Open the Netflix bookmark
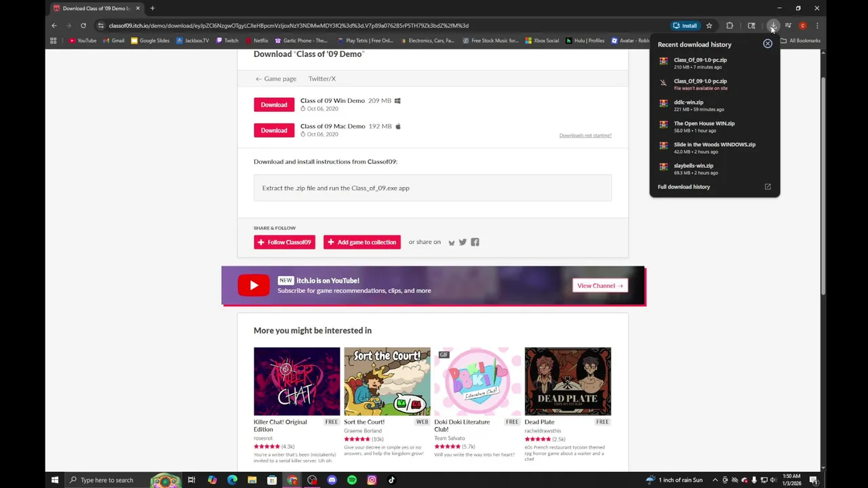This screenshot has height=488, width=868. point(256,41)
